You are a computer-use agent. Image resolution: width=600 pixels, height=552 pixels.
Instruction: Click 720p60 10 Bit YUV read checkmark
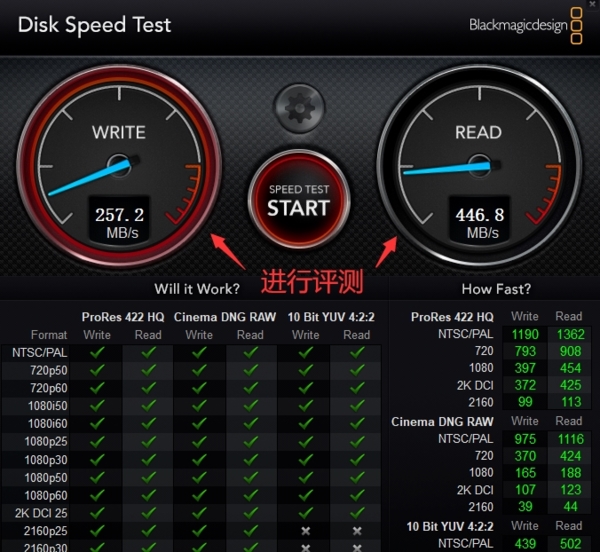coord(357,388)
